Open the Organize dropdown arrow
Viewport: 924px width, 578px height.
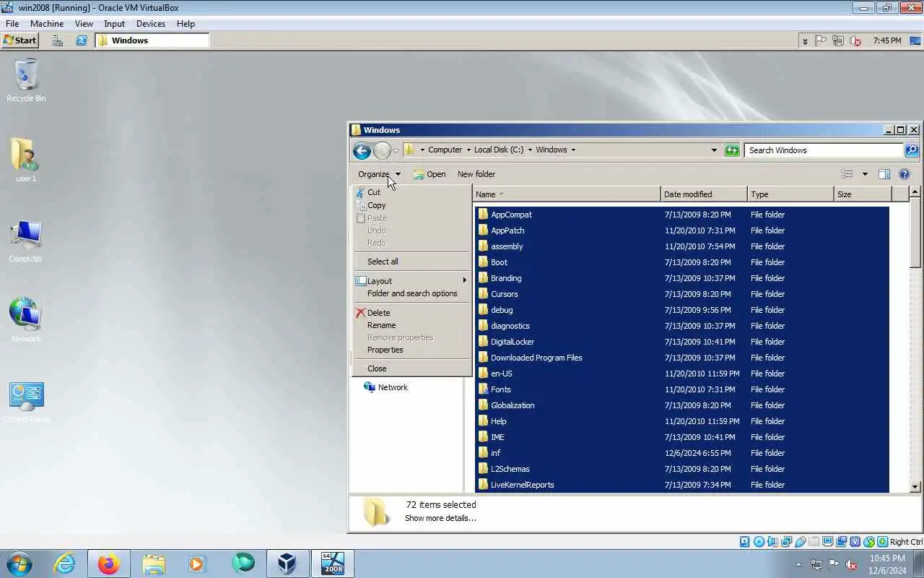(x=398, y=174)
